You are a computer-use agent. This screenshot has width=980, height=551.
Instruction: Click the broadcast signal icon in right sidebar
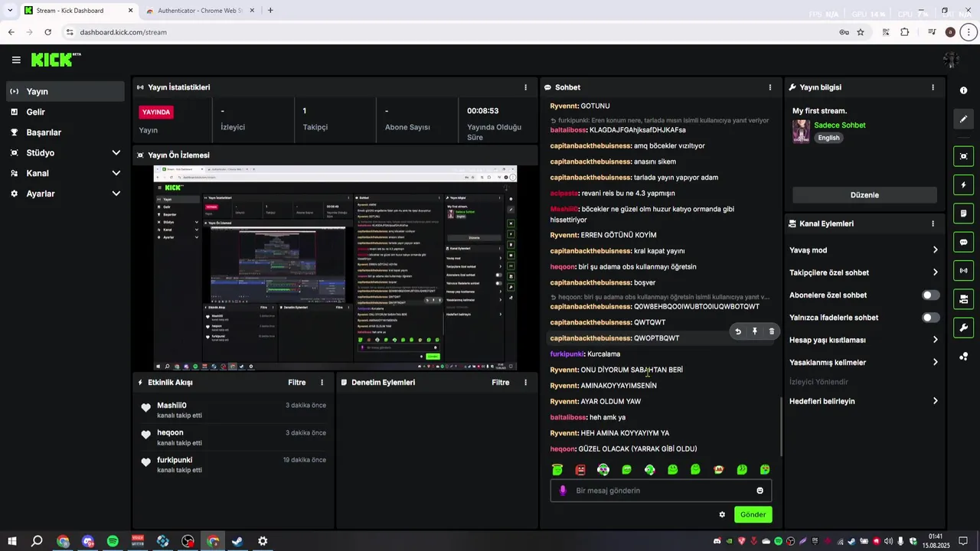pos(963,270)
